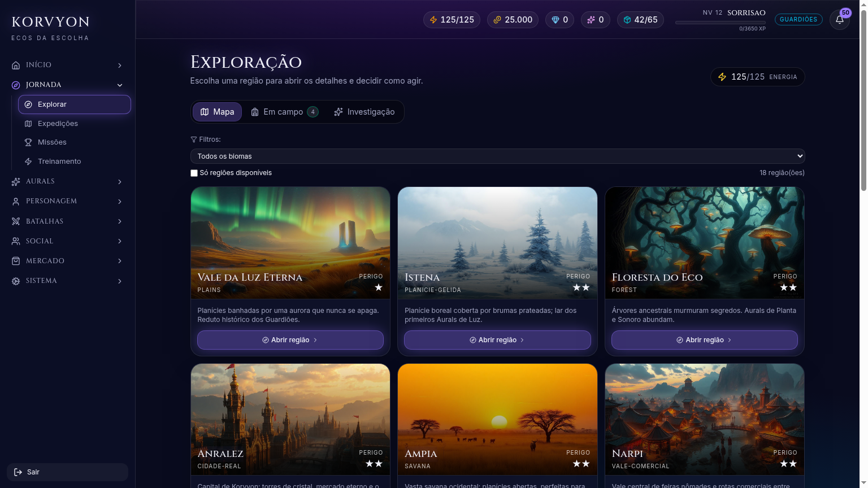Click Abrir região for Istena

[x=497, y=340]
